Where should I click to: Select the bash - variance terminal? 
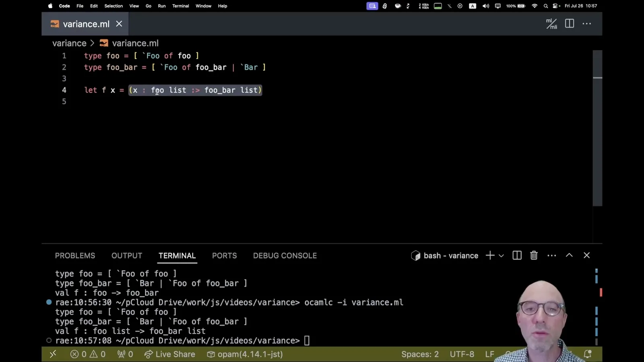(x=444, y=255)
